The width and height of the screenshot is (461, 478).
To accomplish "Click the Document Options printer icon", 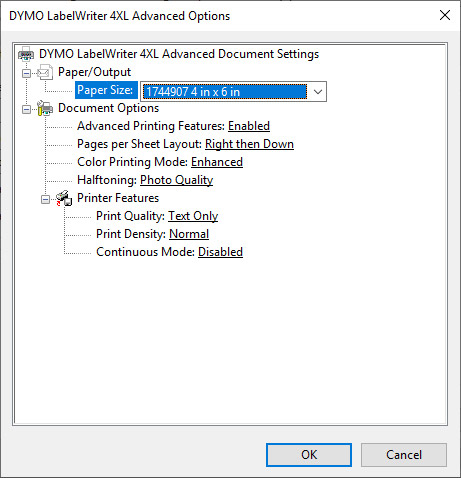I will [45, 108].
